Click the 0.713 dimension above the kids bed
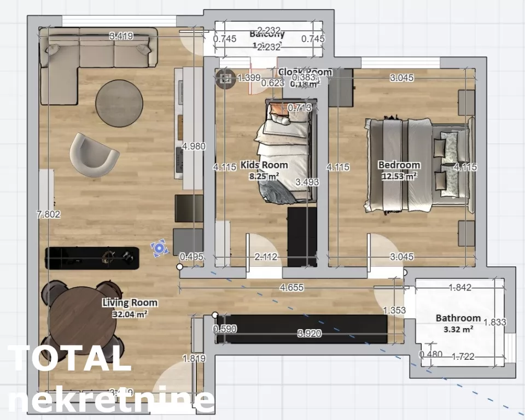Screen dimensions: 525x420 [x=299, y=108]
